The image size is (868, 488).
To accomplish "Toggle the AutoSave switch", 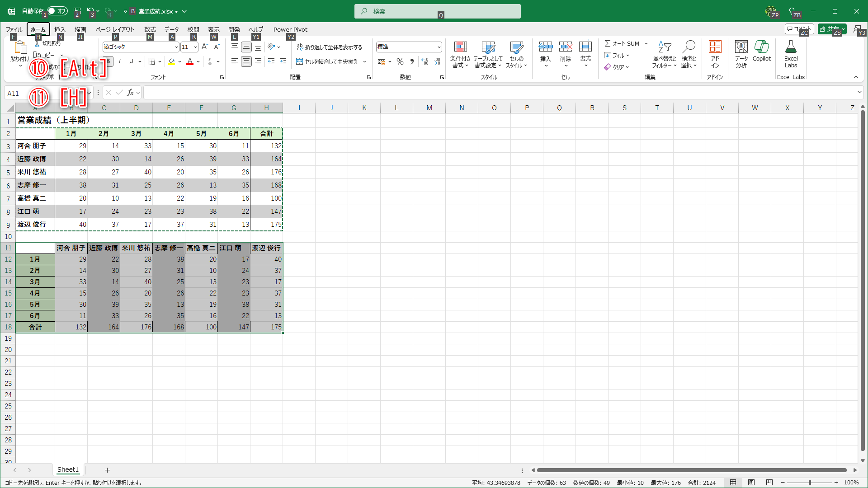I will click(x=57, y=11).
